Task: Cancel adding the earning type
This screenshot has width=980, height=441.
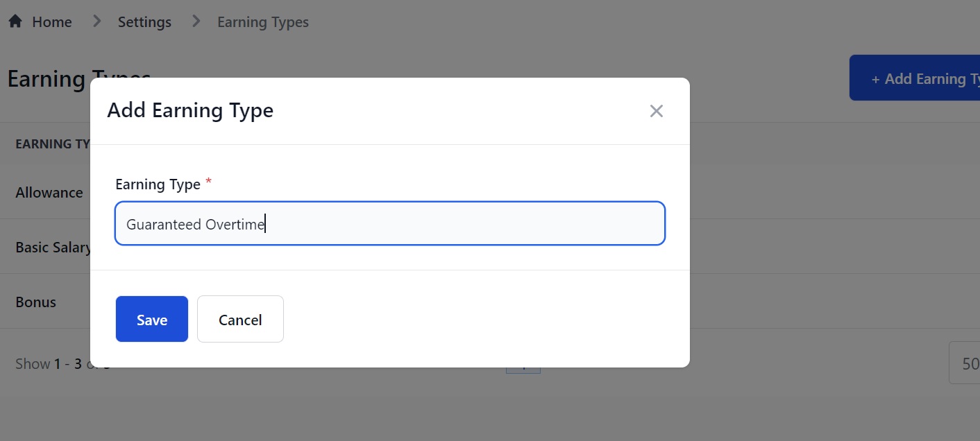Action: pos(240,320)
